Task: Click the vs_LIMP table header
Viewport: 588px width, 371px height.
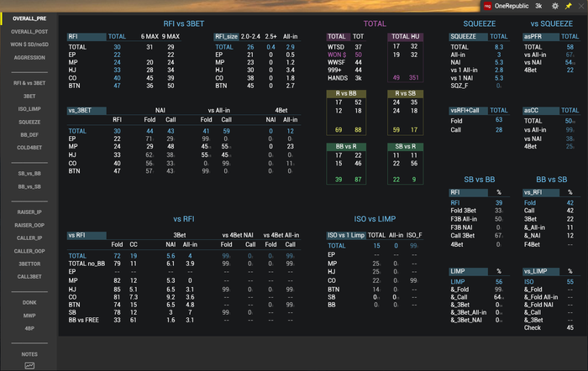Action: click(541, 271)
